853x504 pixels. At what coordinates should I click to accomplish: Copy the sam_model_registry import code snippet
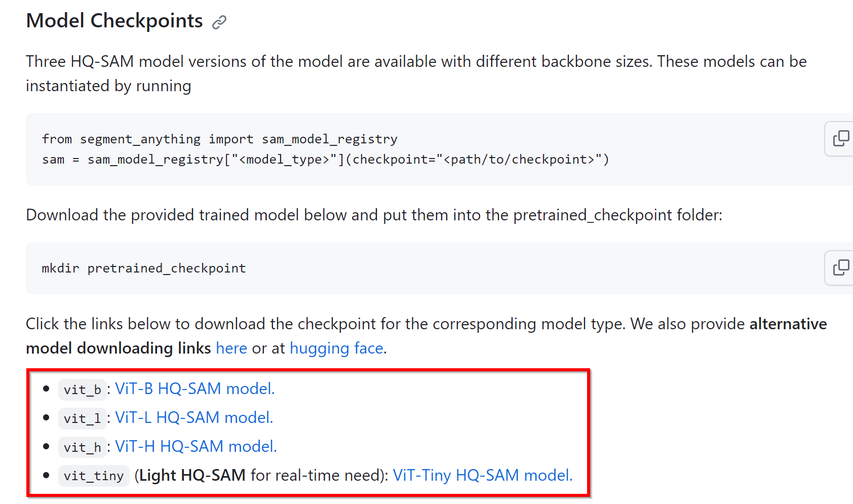tap(841, 138)
